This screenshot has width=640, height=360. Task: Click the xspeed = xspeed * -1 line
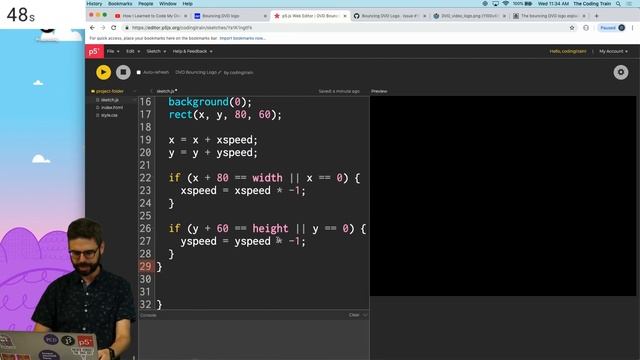243,191
